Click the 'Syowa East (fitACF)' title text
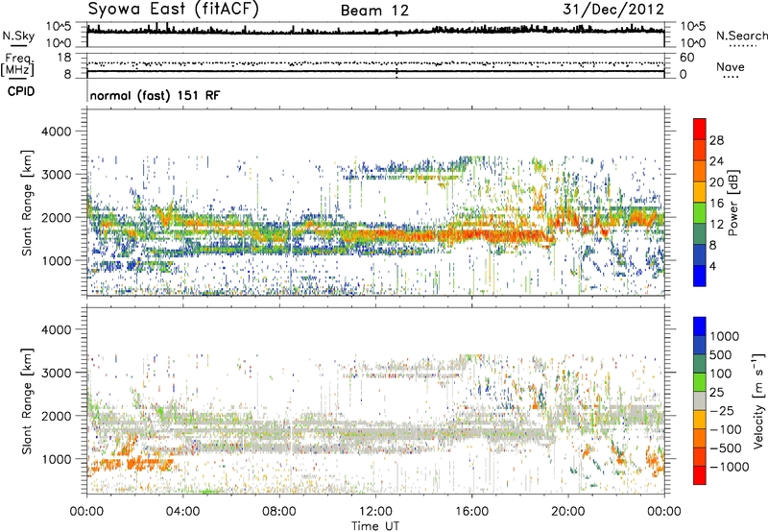Image resolution: width=768 pixels, height=532 pixels. (x=173, y=10)
